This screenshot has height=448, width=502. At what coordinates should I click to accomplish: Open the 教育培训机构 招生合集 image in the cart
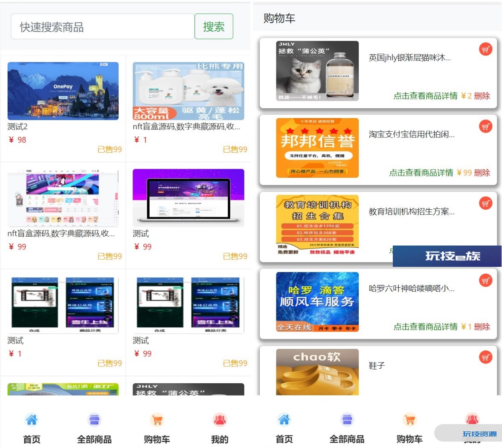point(317,225)
